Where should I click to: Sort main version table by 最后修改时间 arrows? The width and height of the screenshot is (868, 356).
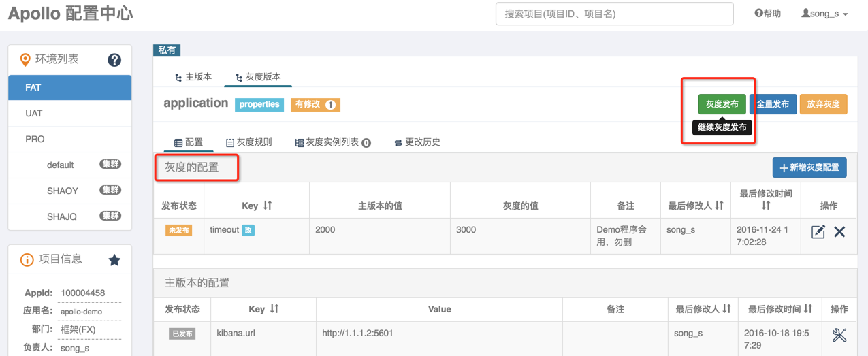pyautogui.click(x=808, y=309)
